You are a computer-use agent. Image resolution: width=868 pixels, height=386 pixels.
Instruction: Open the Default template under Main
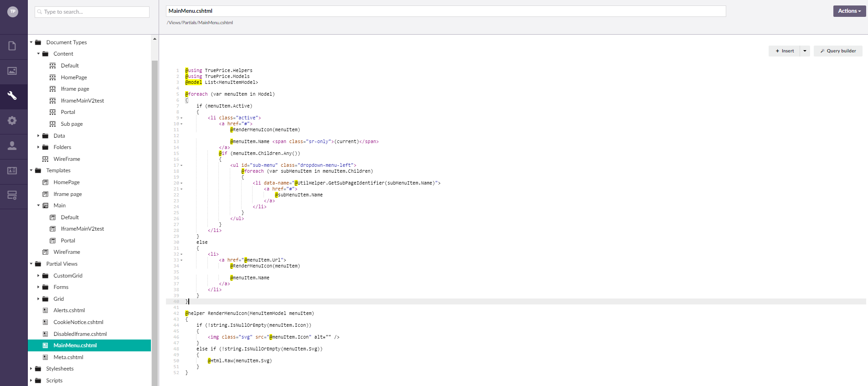pos(70,217)
